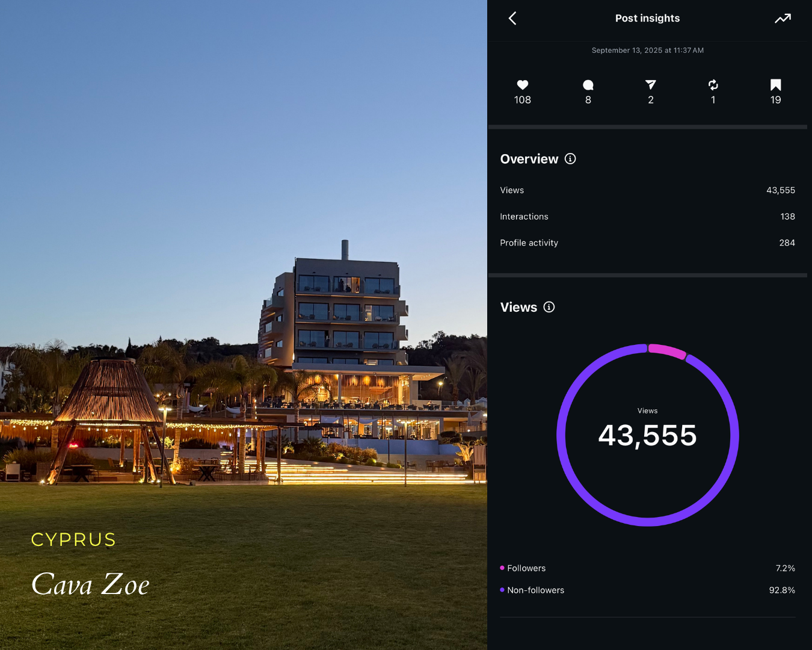Go back using the left chevron arrow

pyautogui.click(x=512, y=18)
